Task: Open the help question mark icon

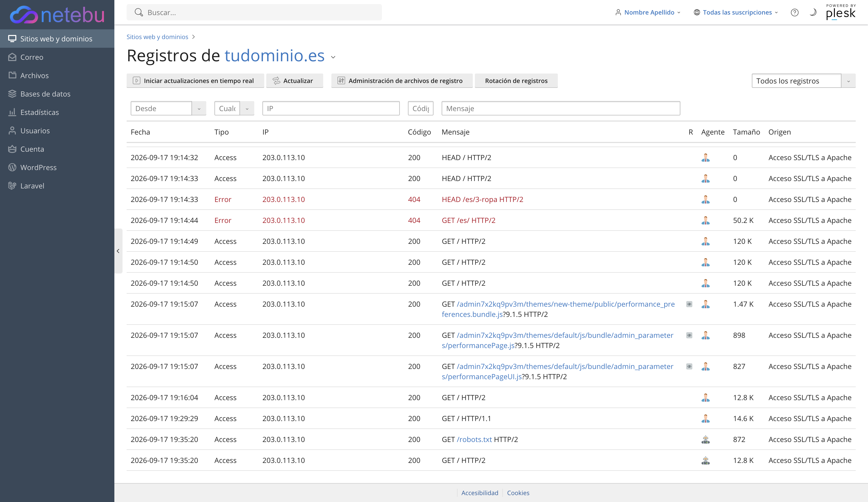Action: (795, 13)
